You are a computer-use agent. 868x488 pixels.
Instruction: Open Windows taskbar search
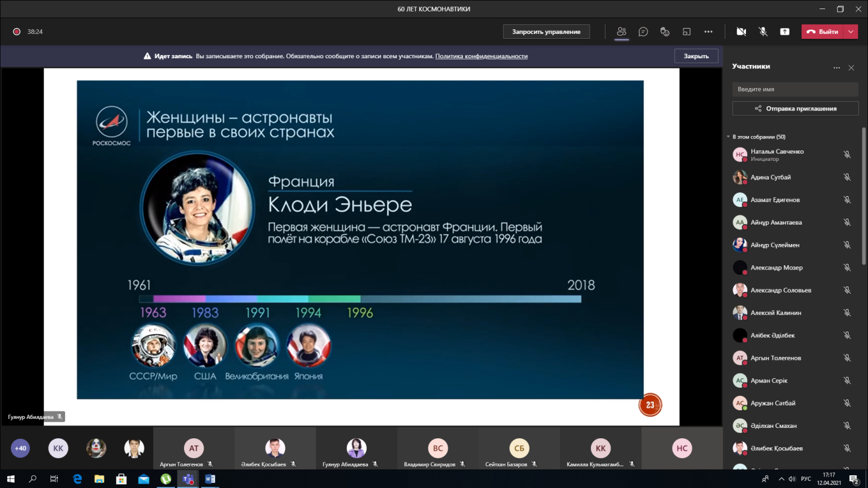click(x=33, y=479)
